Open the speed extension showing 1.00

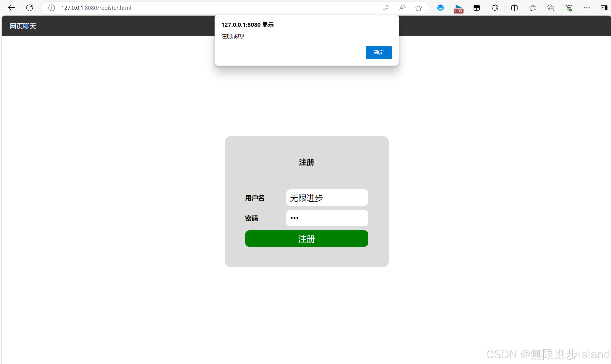458,9
